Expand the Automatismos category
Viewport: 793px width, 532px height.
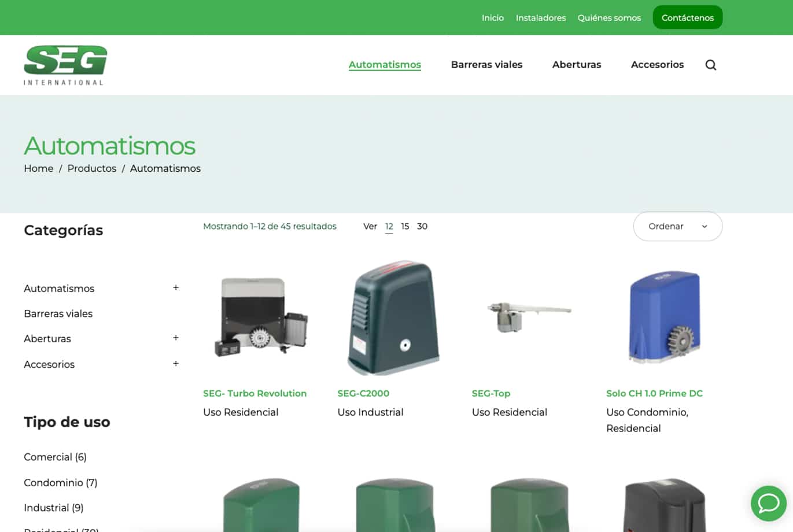(x=176, y=287)
